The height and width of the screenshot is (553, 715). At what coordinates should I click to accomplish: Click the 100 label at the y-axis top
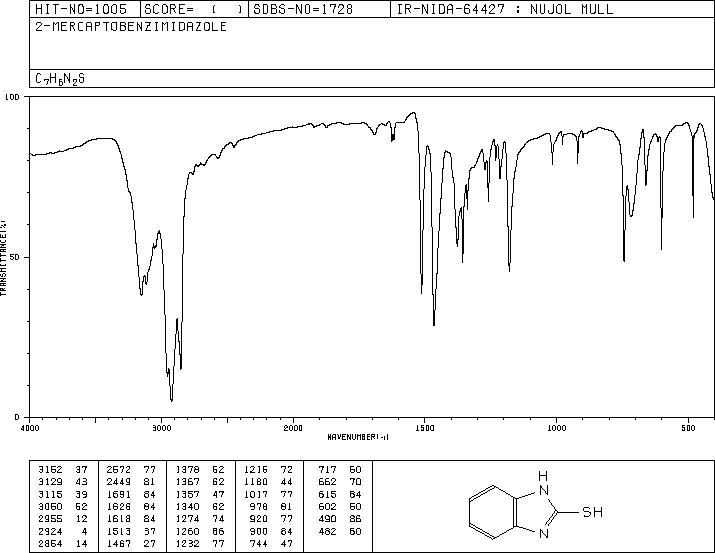[13, 97]
